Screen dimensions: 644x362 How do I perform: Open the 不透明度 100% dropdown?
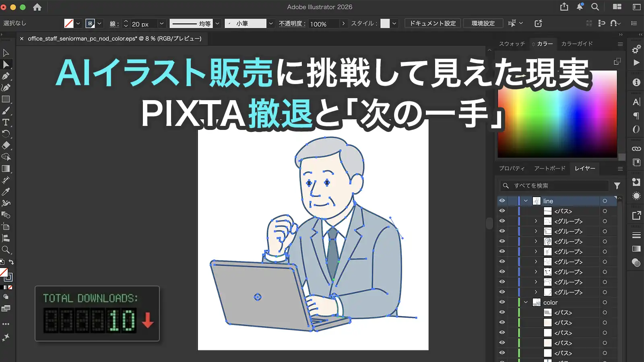tap(343, 23)
